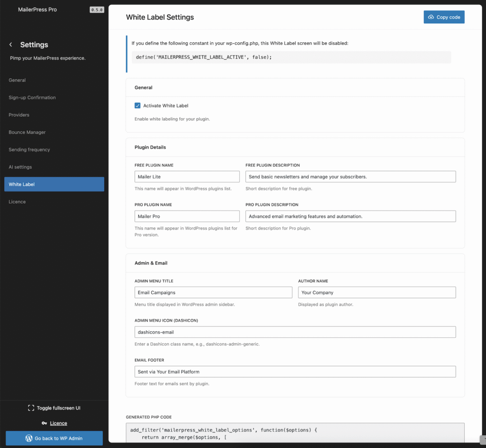Click the underlined Licence link at bottom
The image size is (486, 448).
58,423
